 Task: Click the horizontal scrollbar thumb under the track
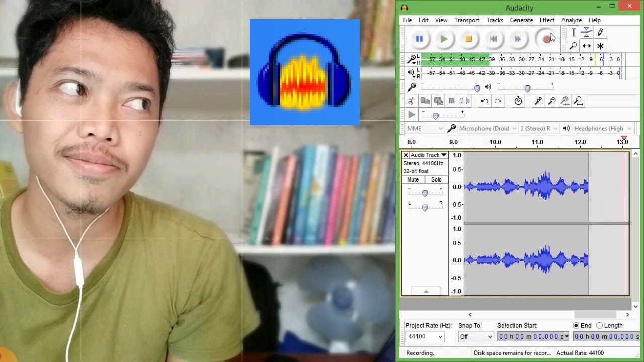595,315
